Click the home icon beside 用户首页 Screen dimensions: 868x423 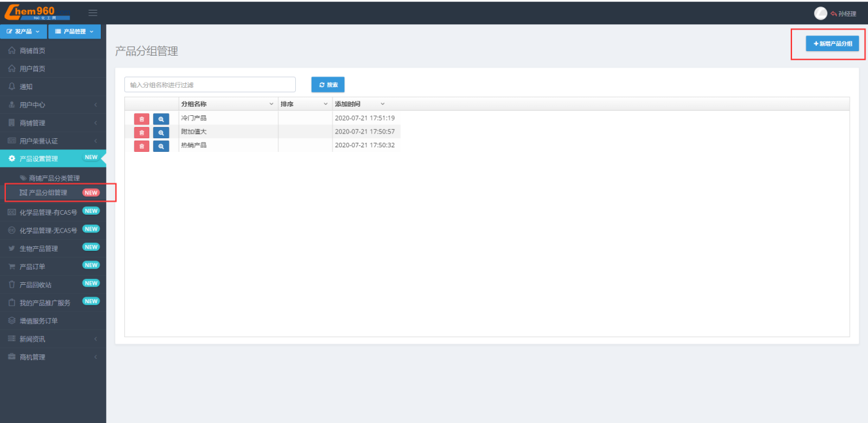(x=12, y=69)
